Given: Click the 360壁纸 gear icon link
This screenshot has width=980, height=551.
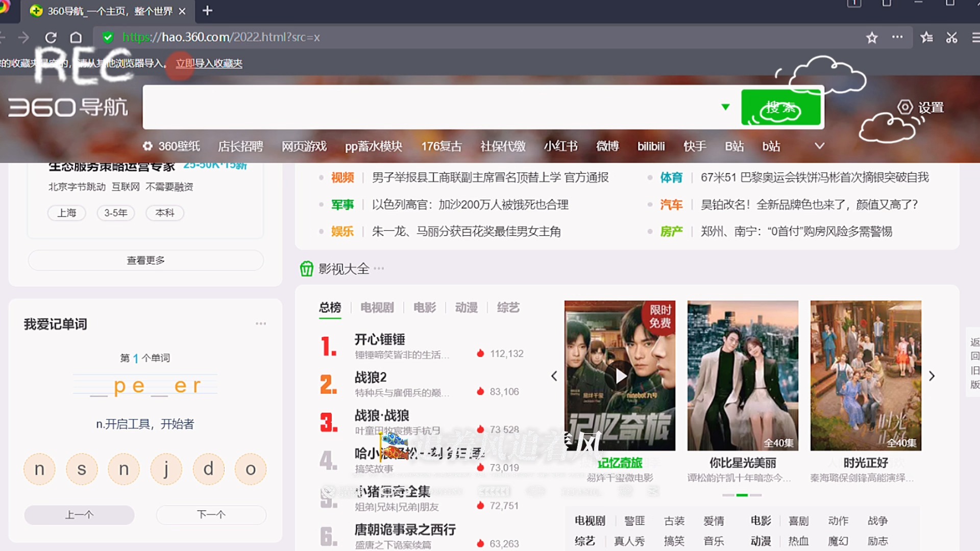Looking at the screenshot, I should click(x=171, y=146).
